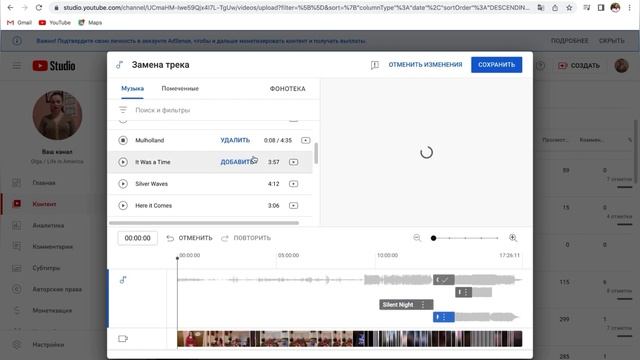Click the timecode field 00:00:00
640x360 pixels.
(x=138, y=238)
